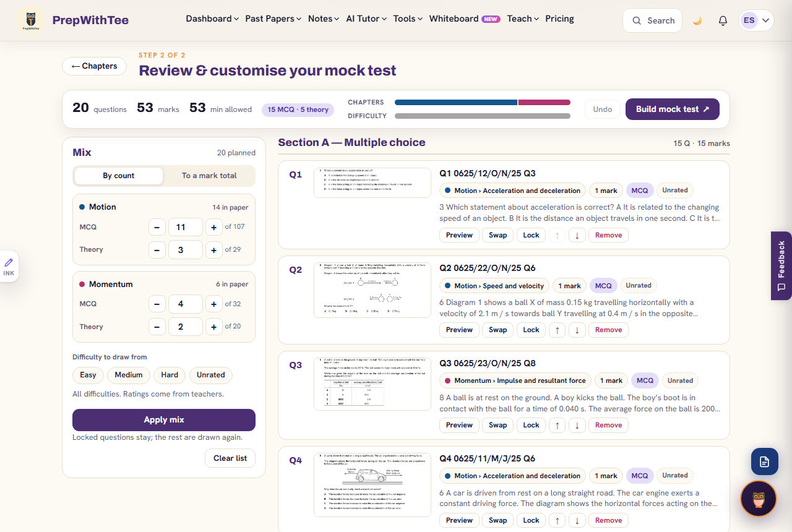Click the PrepWithTee owl logo
792x532 pixels.
pyautogui.click(x=30, y=20)
